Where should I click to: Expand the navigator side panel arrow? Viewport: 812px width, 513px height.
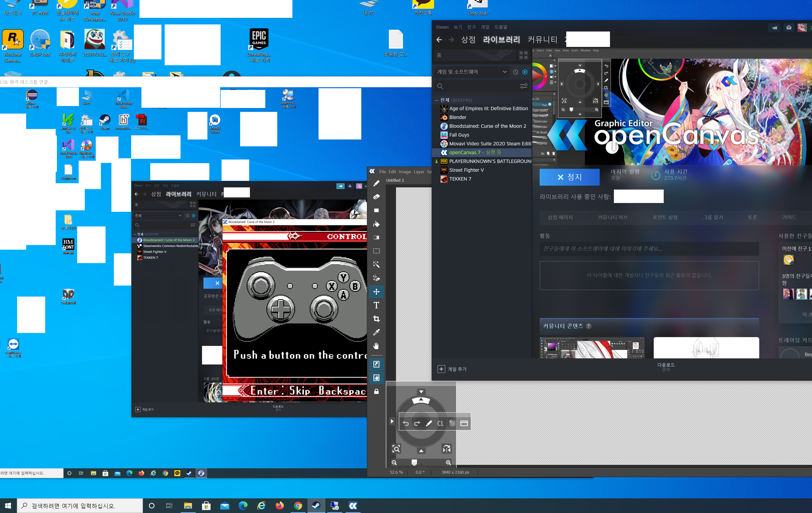(x=392, y=421)
